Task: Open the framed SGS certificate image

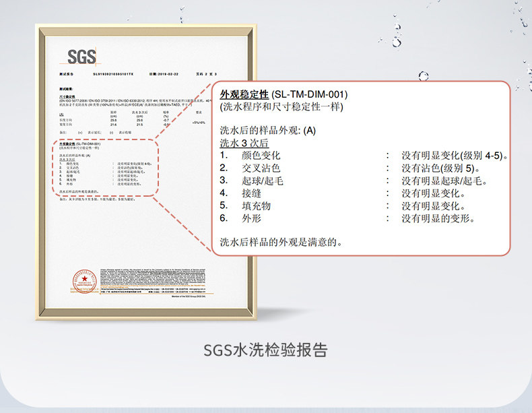Action: 146,172
